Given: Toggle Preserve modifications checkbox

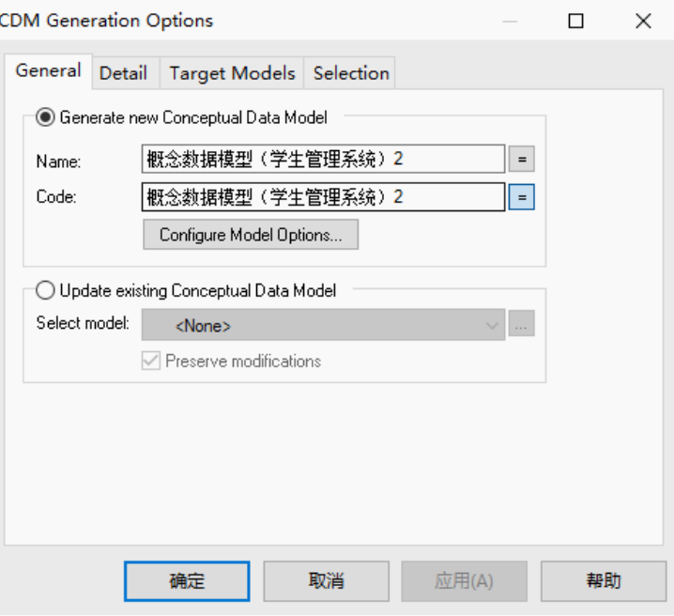Looking at the screenshot, I should [151, 361].
